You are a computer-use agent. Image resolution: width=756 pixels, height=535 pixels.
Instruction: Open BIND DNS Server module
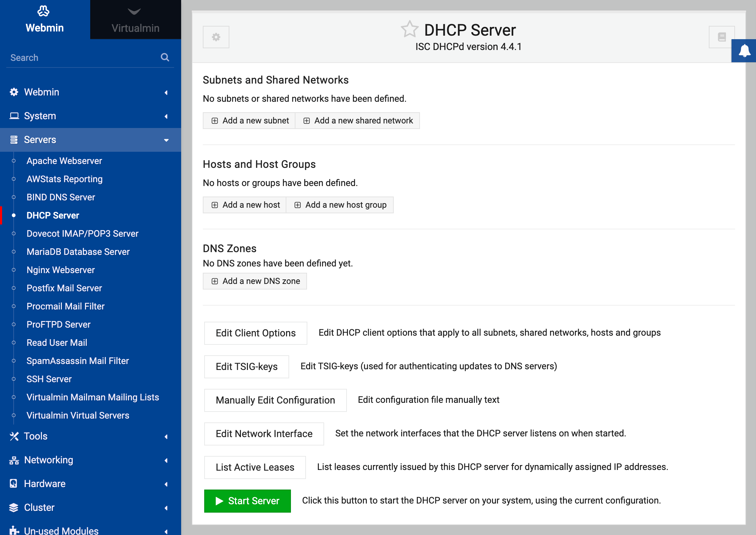(61, 197)
